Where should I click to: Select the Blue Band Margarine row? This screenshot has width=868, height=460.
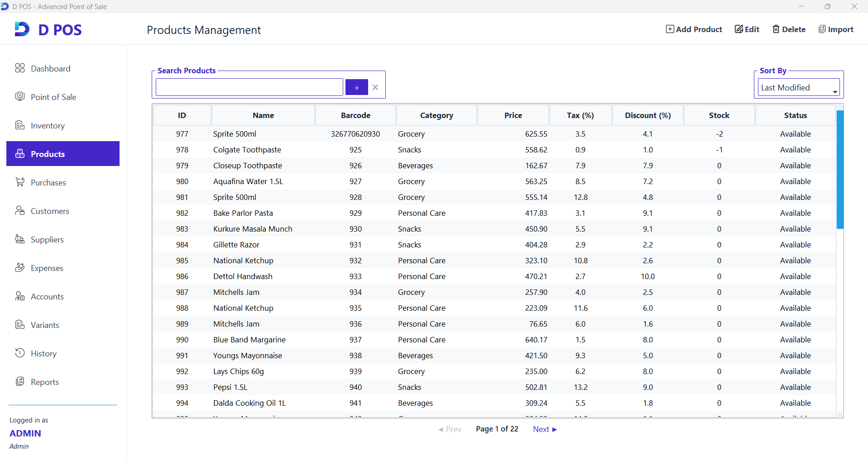494,340
